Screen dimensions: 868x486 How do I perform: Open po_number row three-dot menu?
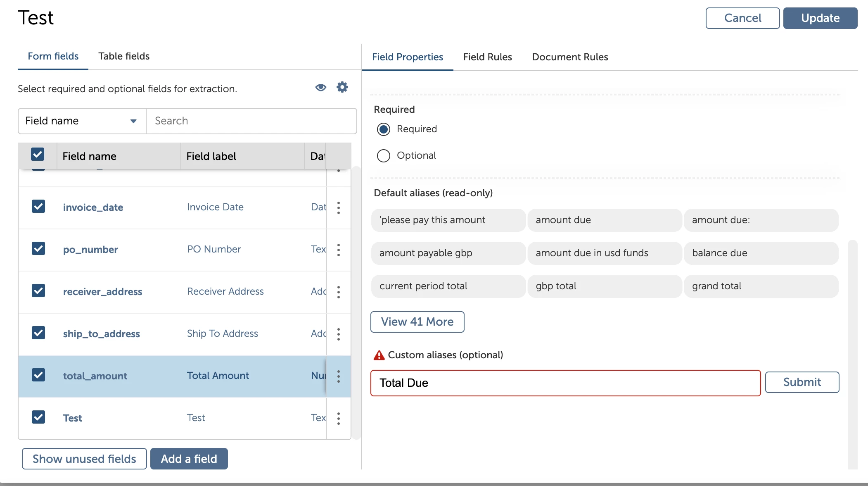339,250
